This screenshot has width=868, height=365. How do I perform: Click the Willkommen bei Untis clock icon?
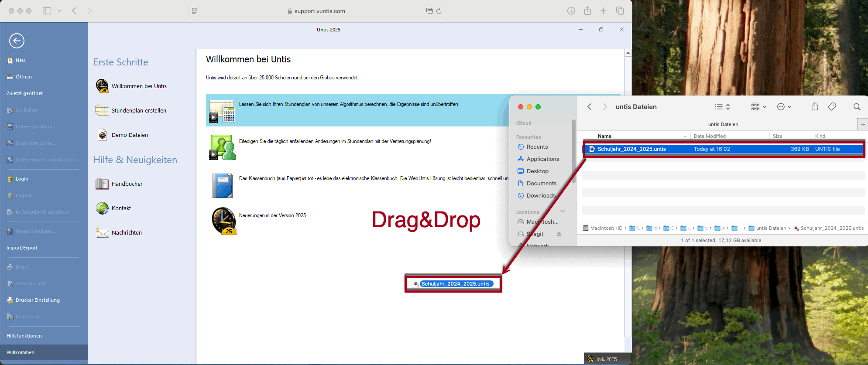[102, 86]
